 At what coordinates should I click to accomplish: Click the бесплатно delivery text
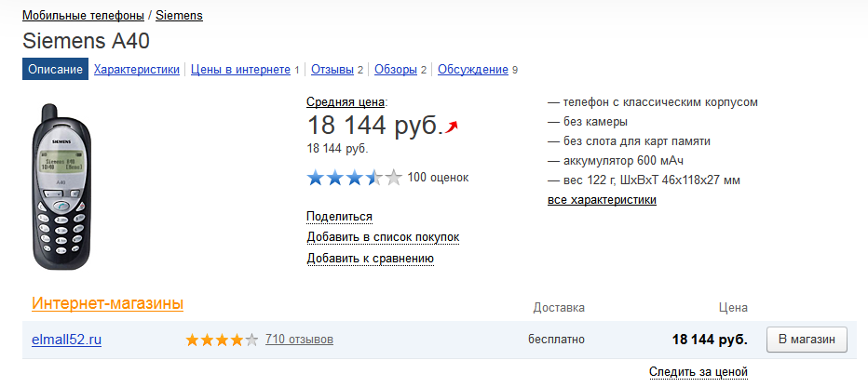point(556,340)
